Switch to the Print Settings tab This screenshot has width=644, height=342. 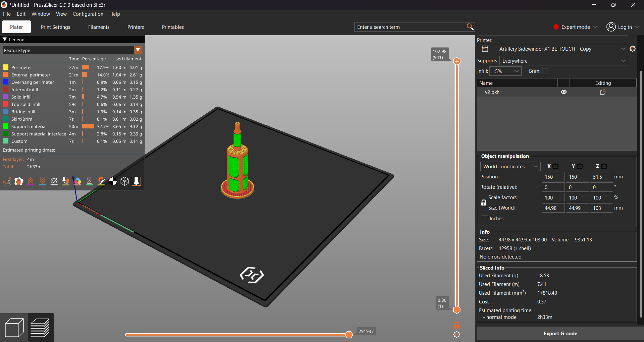click(x=55, y=27)
